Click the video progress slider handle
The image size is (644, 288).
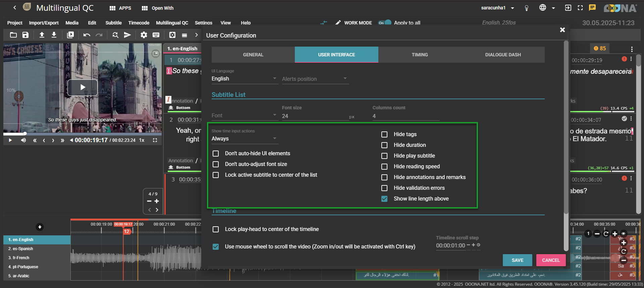tap(25, 133)
